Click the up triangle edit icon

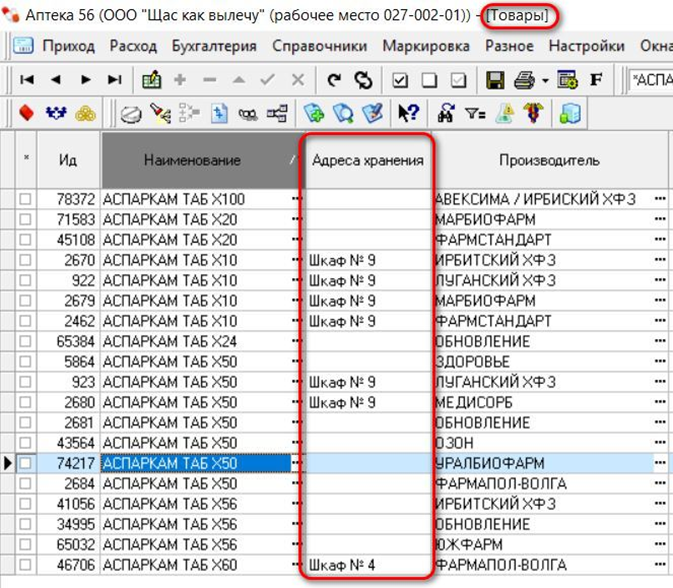tap(239, 80)
